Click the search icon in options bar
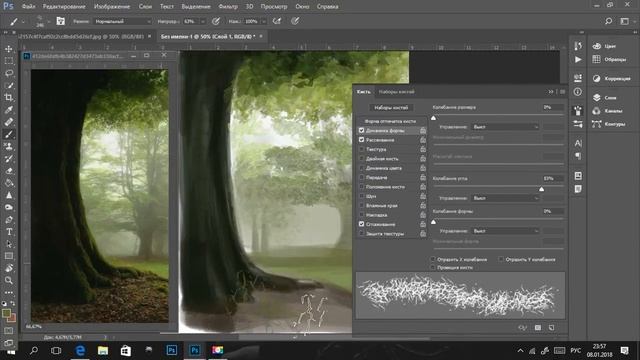Viewport: 640px width, 360px height. tap(608, 21)
